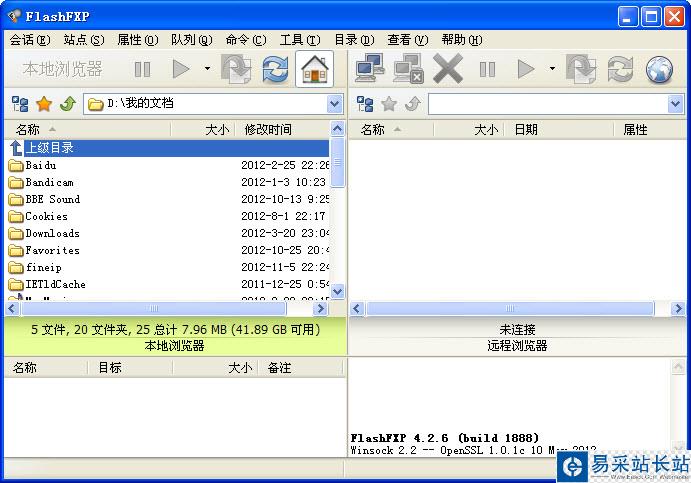
Task: Expand the local path dropdown D:\我的文档
Action: coord(335,104)
